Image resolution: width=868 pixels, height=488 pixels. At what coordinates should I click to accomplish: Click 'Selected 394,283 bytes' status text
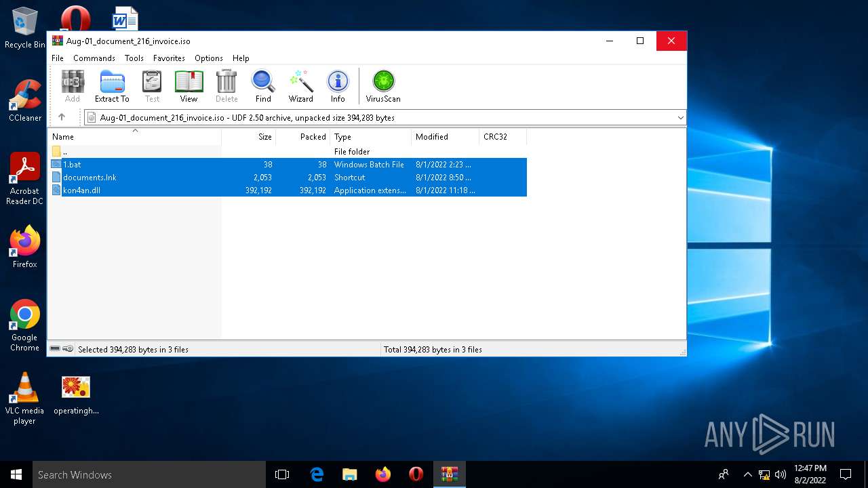tap(133, 350)
